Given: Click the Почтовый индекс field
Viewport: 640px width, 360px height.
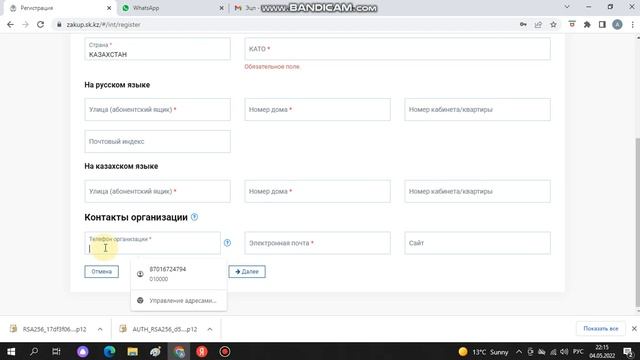Looking at the screenshot, I should click(158, 141).
